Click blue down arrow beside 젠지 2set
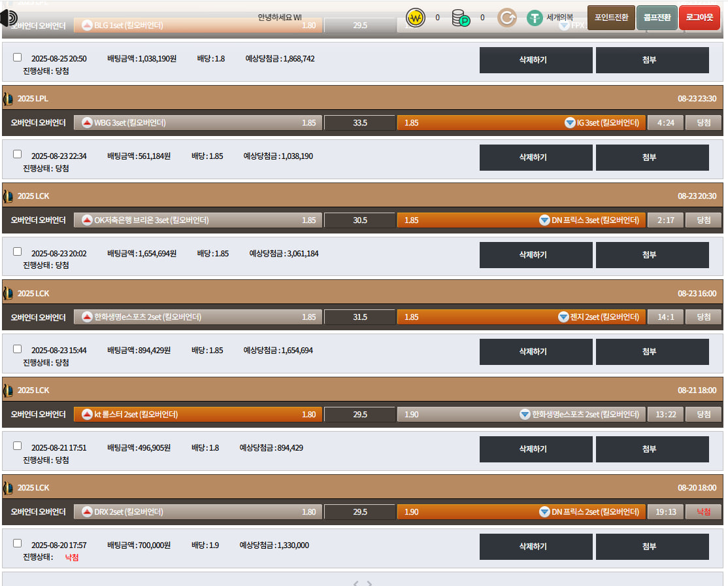728x586 pixels. [563, 317]
